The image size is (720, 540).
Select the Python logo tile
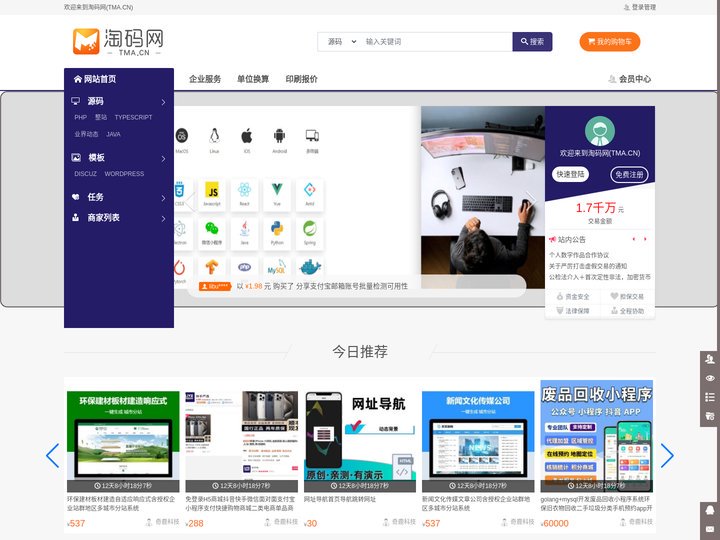(x=277, y=232)
